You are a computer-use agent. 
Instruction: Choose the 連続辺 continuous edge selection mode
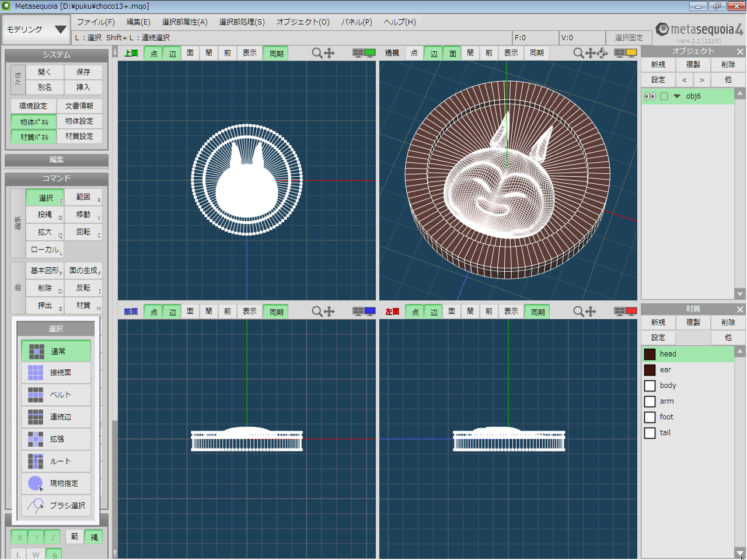coord(56,417)
